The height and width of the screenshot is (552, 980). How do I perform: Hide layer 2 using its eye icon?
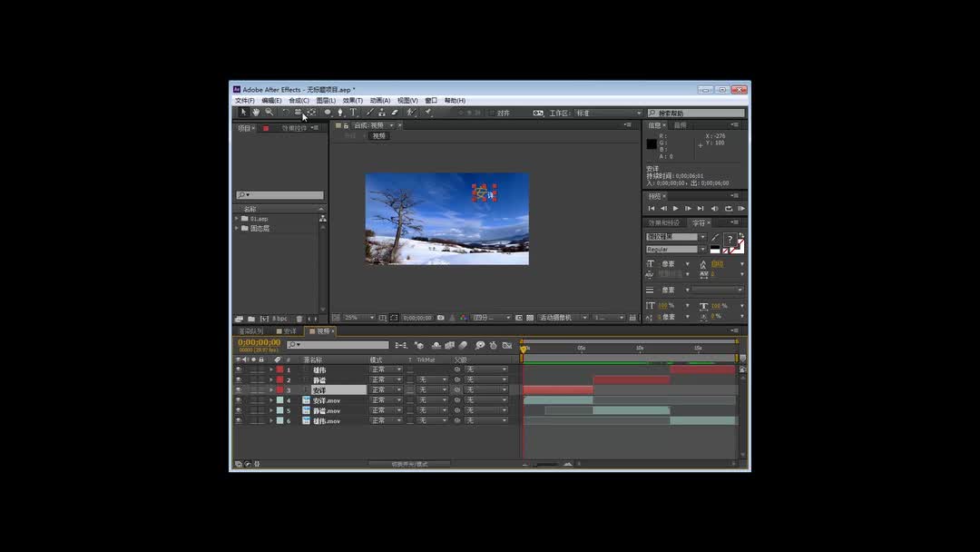238,380
